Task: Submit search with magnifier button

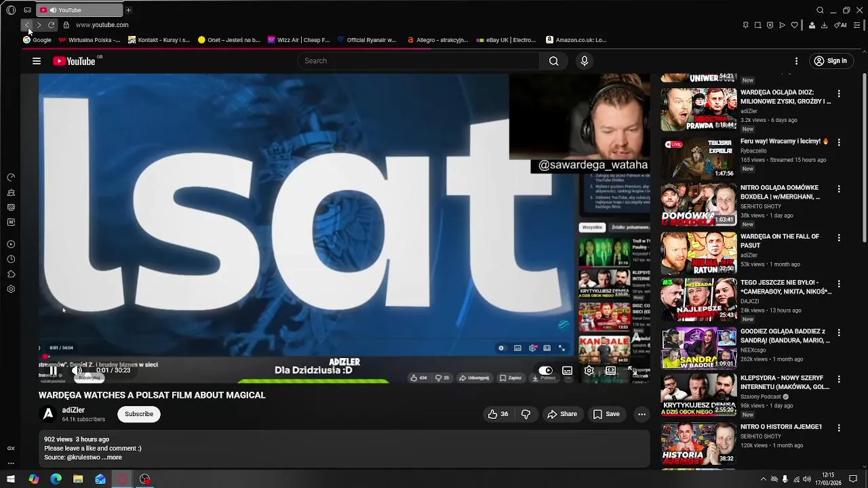Action: (x=553, y=61)
